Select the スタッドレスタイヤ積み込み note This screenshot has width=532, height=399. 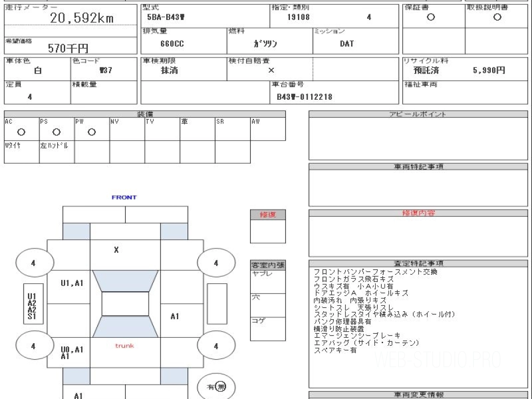384,314
